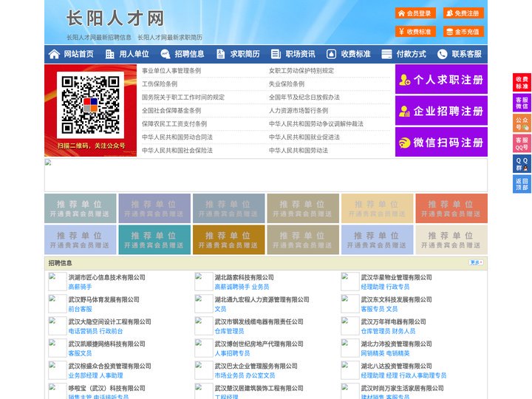Viewport: 532px width, 399px height.
Task: Click the golden-brown 推荐单位 tile
Action: (x=228, y=239)
